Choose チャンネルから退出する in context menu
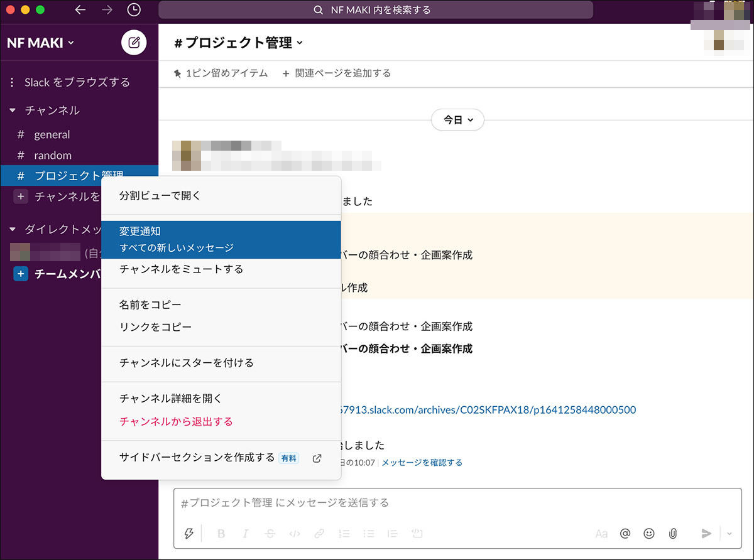754x560 pixels. click(x=221, y=421)
